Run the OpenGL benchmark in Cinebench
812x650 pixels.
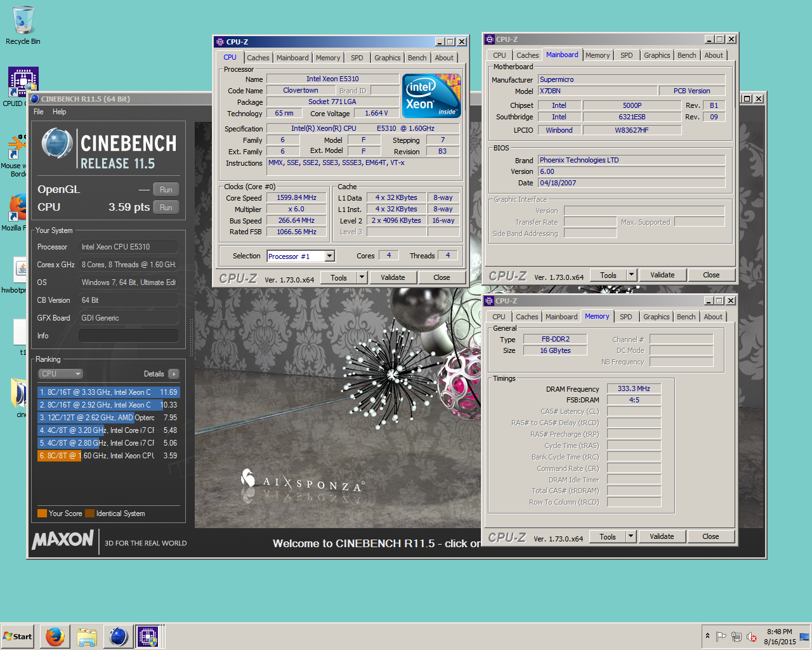point(166,189)
